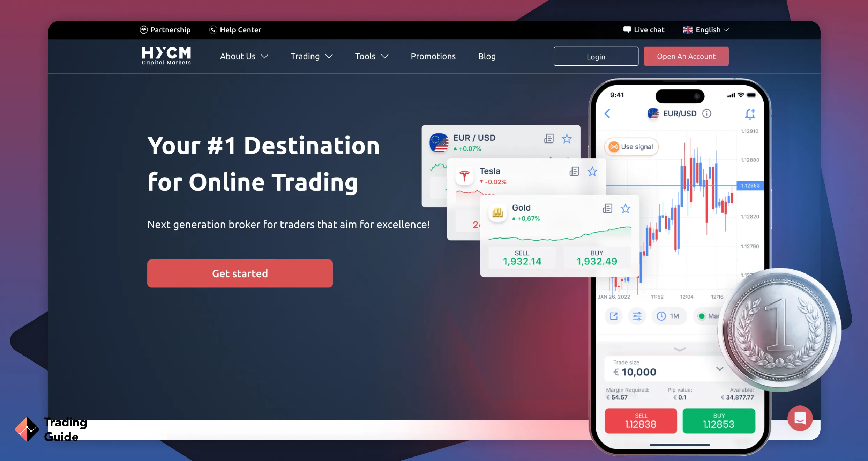
Task: Click the Gold bookmark star icon
Action: click(x=626, y=207)
